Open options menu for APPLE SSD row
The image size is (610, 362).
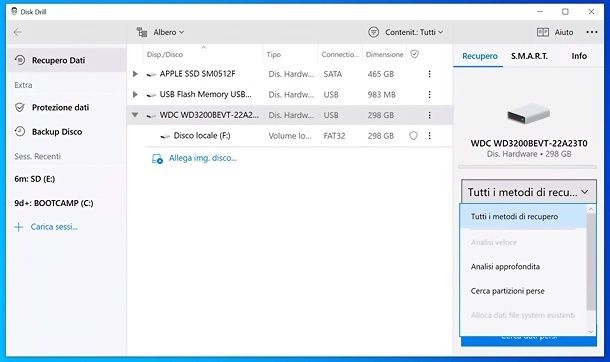coord(429,74)
